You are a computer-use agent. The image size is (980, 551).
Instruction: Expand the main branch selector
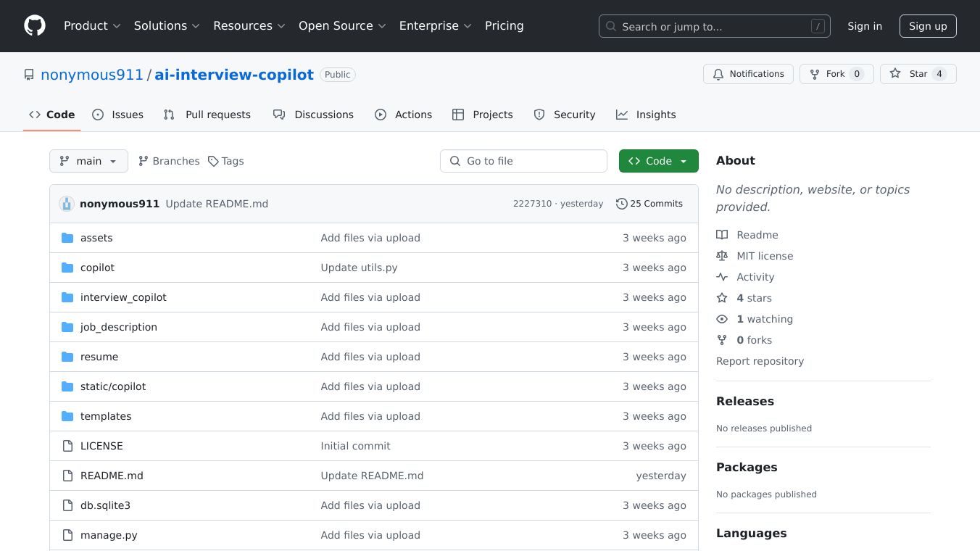(88, 161)
